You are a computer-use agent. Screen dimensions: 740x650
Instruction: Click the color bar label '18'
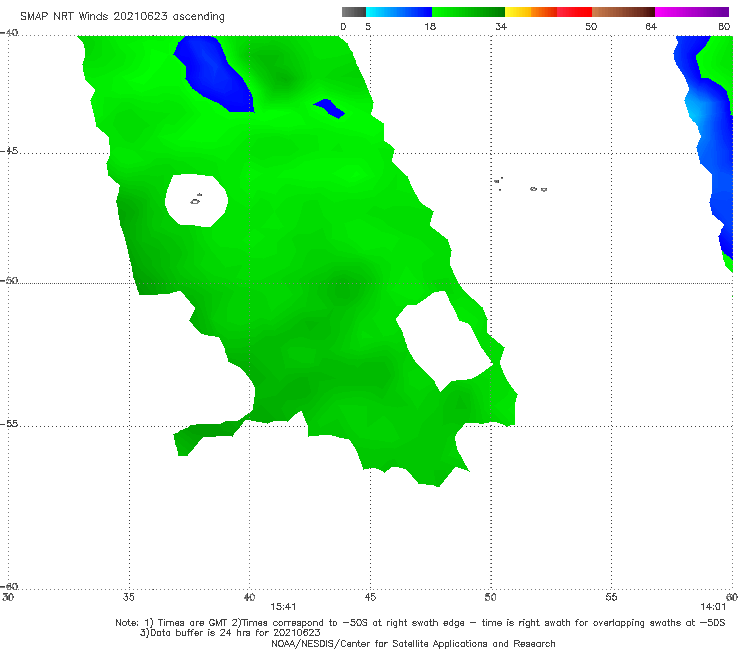pyautogui.click(x=430, y=26)
